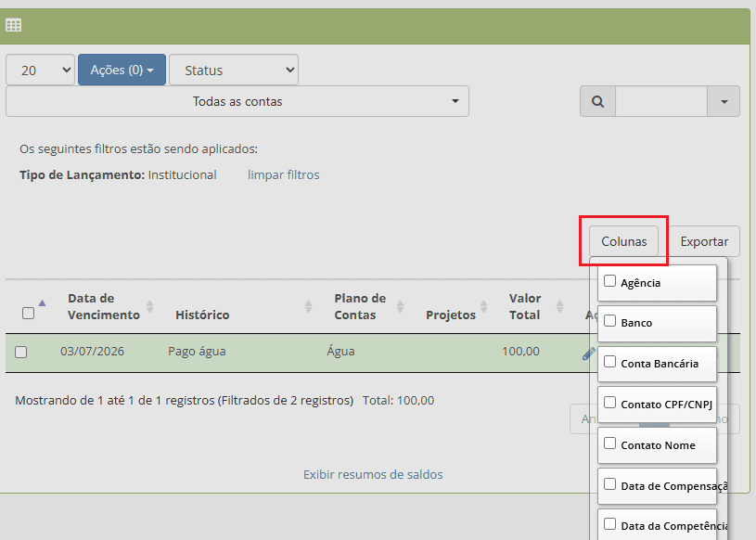Screen dimensions: 756x540
Task: Sort by Histórico column arrows
Action: click(x=309, y=306)
